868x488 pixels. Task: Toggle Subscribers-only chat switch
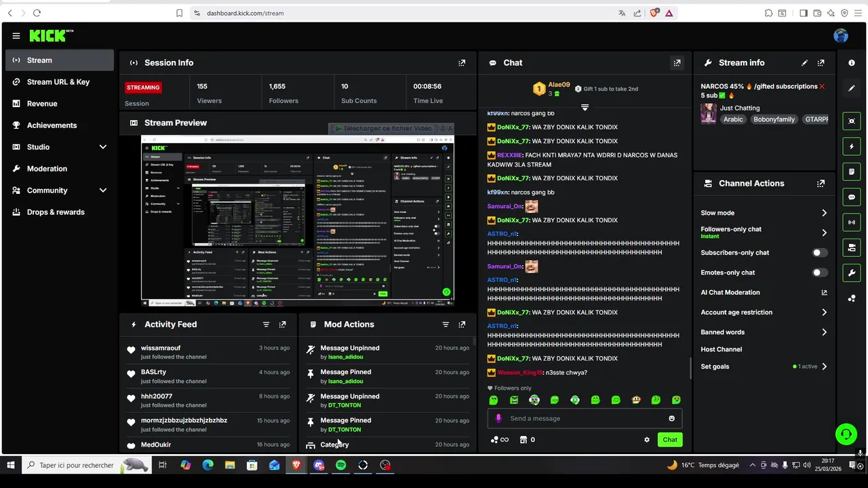pyautogui.click(x=820, y=253)
